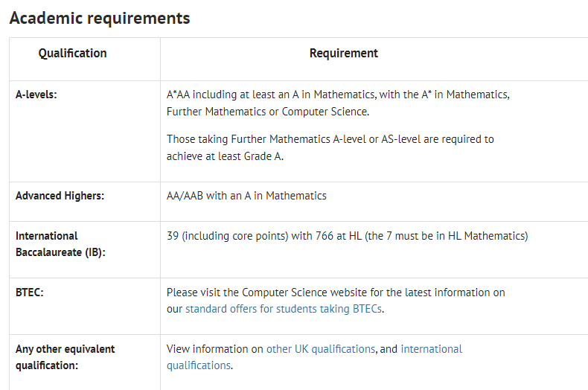The width and height of the screenshot is (588, 390).
Task: Click the Academic requirements heading
Action: pos(100,18)
